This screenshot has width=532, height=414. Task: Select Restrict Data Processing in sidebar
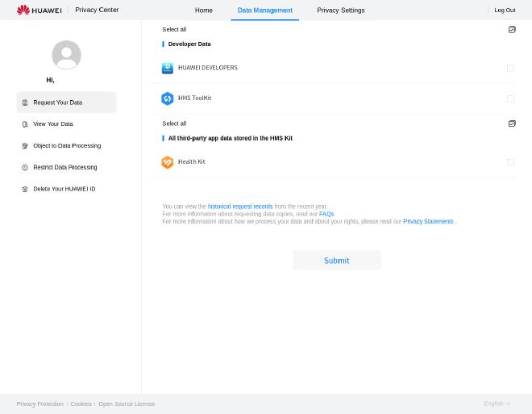pos(66,167)
